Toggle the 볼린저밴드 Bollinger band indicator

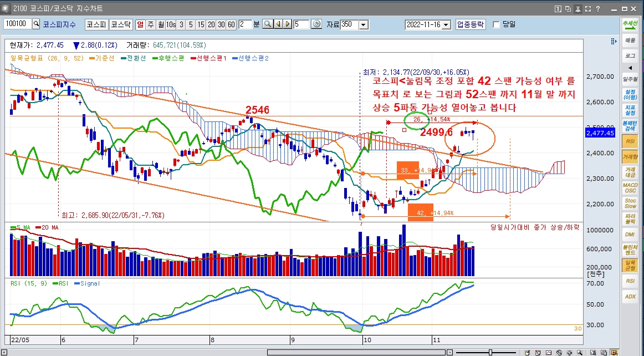coord(630,250)
